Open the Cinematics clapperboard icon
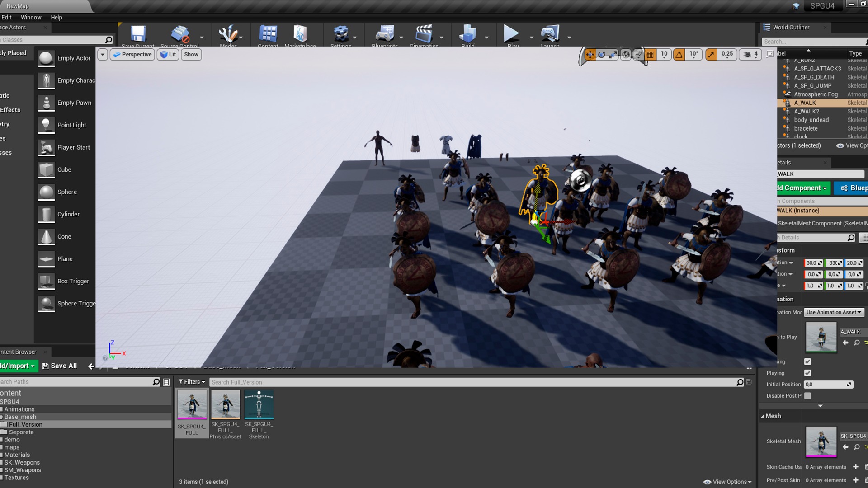Viewport: 868px width, 488px height. 424,34
